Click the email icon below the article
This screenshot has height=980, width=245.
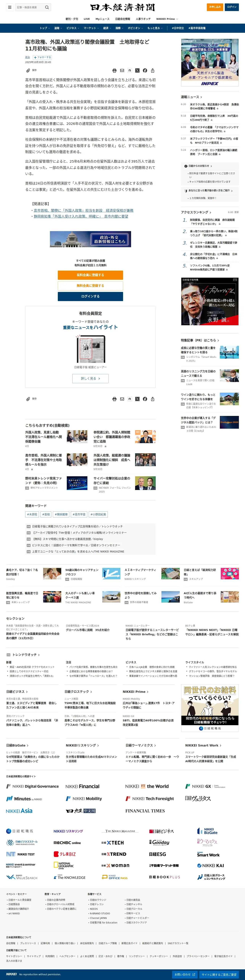pyautogui.click(x=122, y=399)
